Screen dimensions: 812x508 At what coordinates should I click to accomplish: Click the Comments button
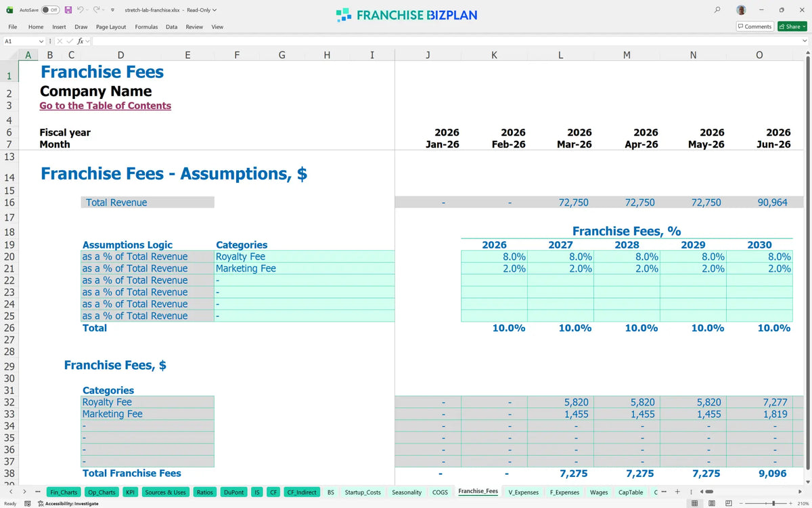pos(754,26)
